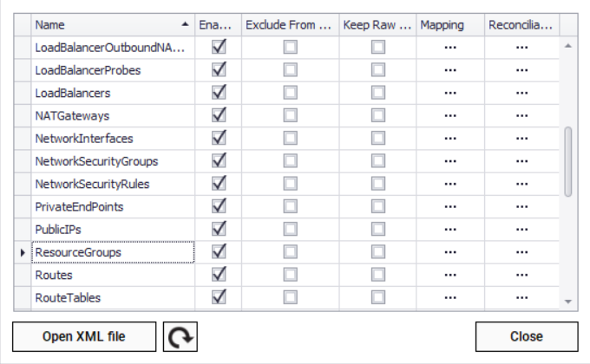Open Mapping ellipsis for NetworkInterfaces row
The width and height of the screenshot is (590, 364).
click(x=450, y=138)
